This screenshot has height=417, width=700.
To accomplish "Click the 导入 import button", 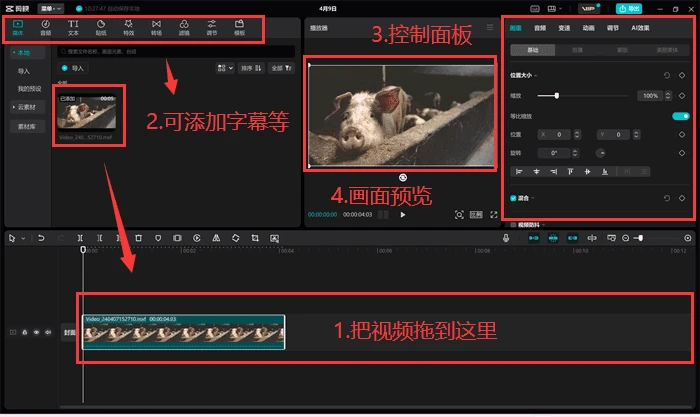I will pyautogui.click(x=73, y=68).
